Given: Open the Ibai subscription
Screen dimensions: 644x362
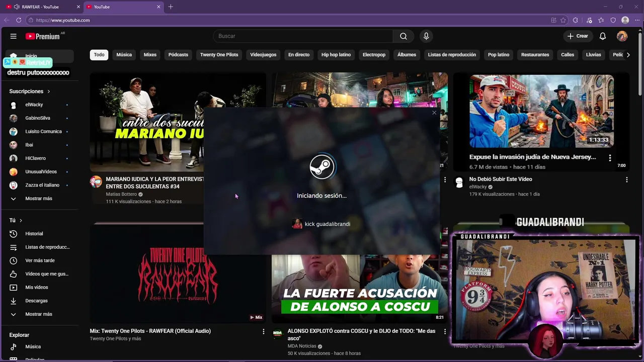Looking at the screenshot, I should pyautogui.click(x=41, y=145).
